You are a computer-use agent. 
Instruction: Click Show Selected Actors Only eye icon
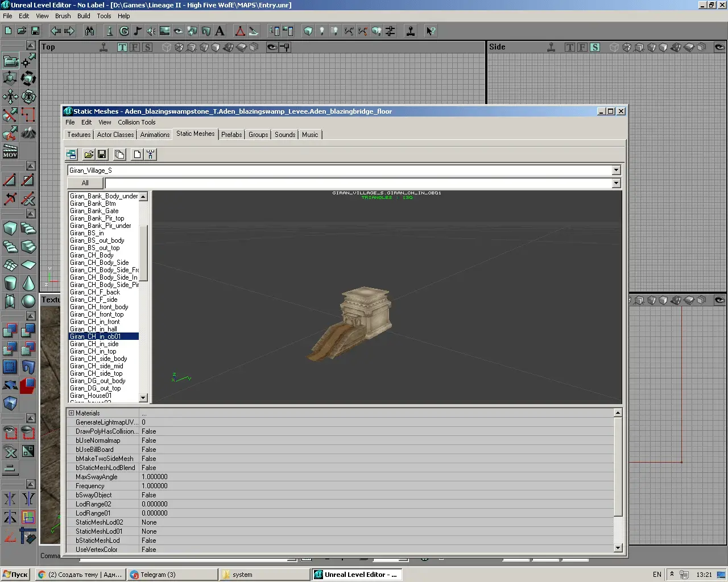tap(10, 433)
